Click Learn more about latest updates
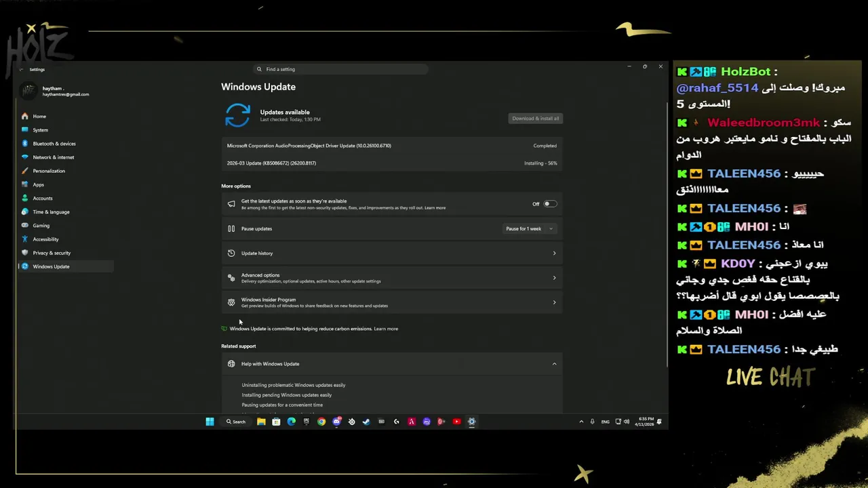Viewport: 868px width, 488px height. tap(435, 208)
